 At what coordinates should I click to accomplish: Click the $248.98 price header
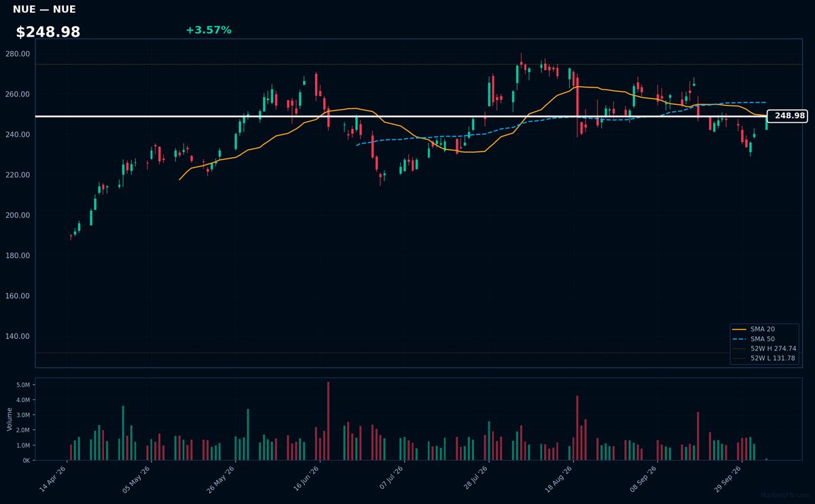click(48, 32)
